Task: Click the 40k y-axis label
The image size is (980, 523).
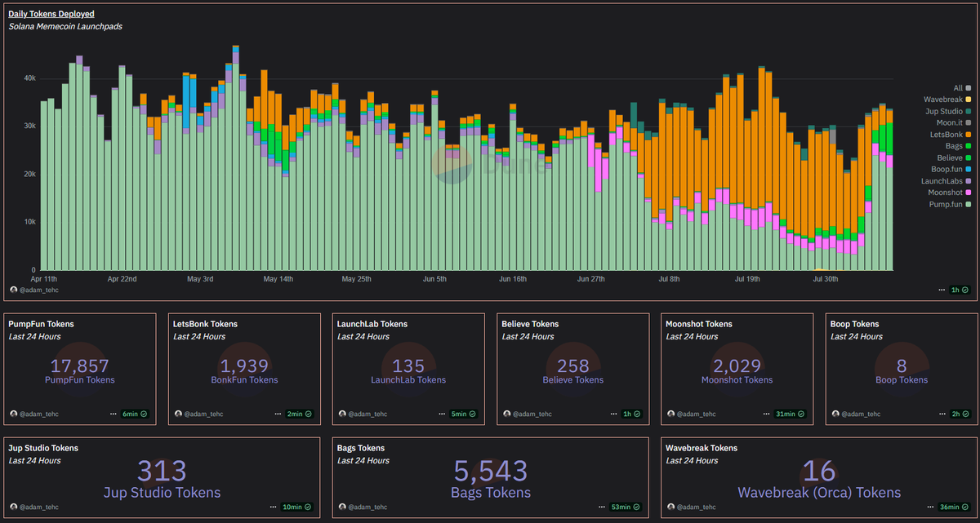Action: coord(29,78)
